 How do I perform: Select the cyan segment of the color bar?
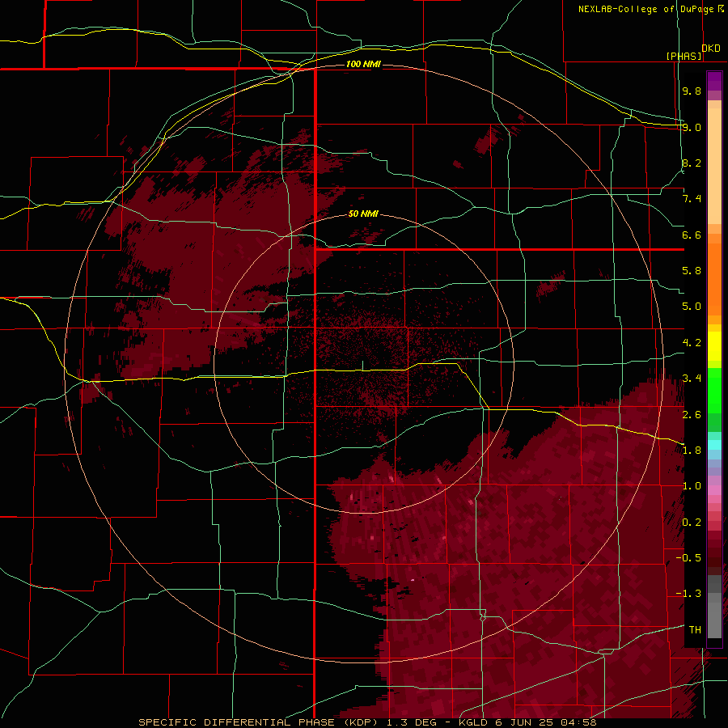[x=714, y=445]
